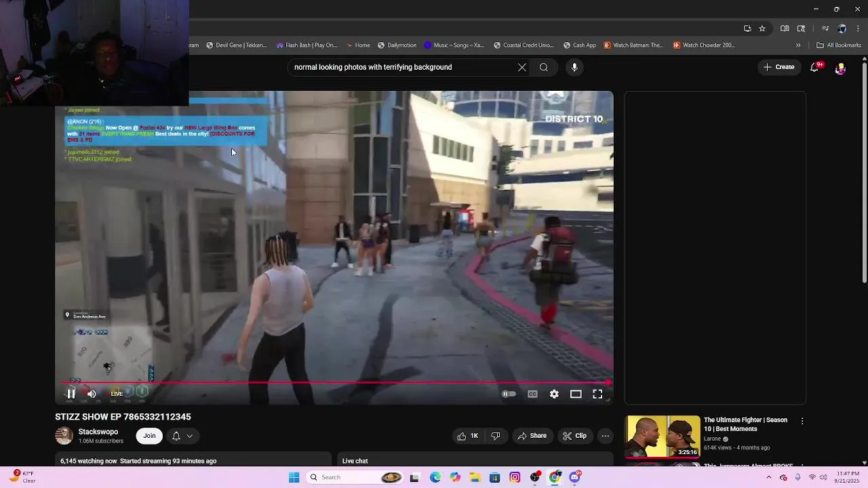The image size is (868, 488).
Task: Open options menu for Ultimate Fighter video
Action: point(802,421)
